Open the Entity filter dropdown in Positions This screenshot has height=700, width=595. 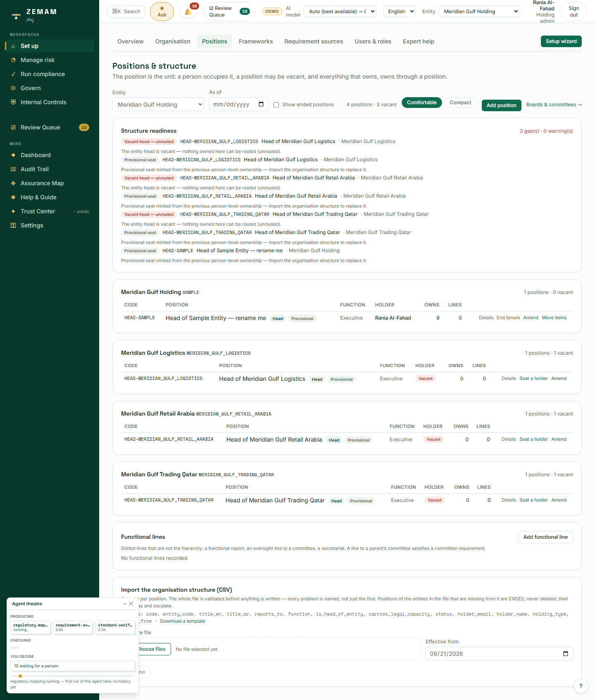pyautogui.click(x=158, y=105)
